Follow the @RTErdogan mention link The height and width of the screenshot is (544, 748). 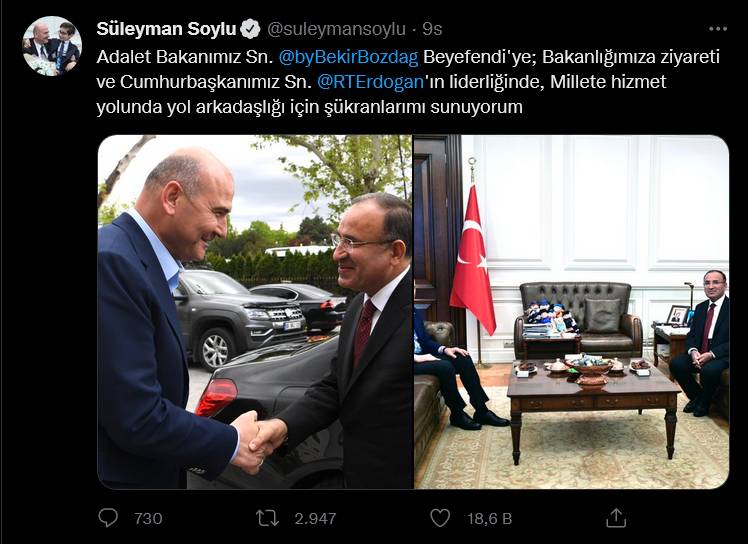pos(370,82)
